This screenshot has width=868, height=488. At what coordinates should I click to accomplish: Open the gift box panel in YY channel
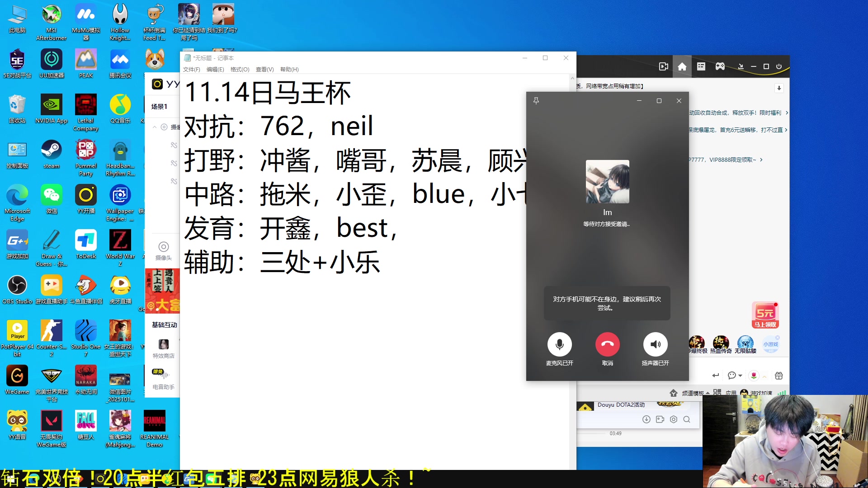click(778, 375)
